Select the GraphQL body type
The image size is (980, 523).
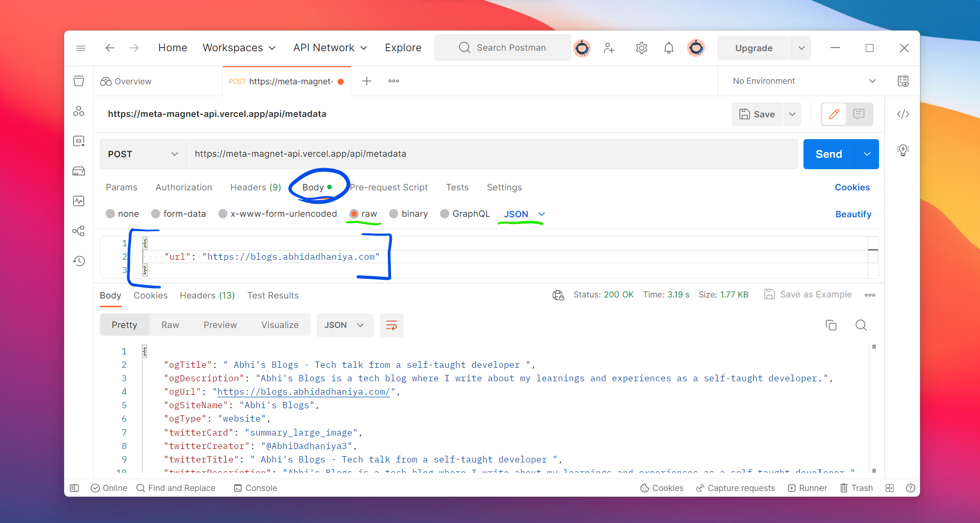(465, 214)
